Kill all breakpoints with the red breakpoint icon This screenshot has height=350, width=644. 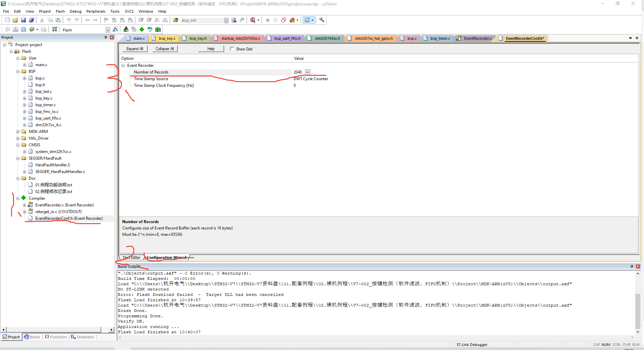pos(292,20)
